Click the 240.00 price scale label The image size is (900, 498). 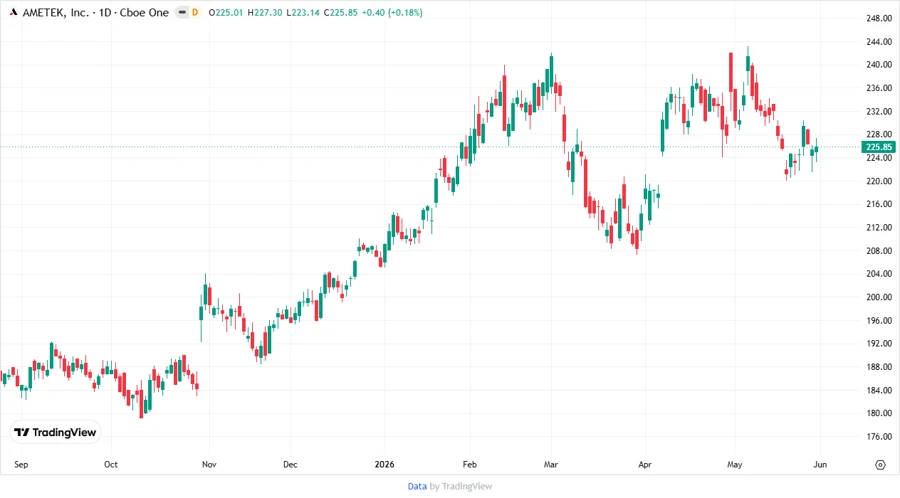click(879, 65)
